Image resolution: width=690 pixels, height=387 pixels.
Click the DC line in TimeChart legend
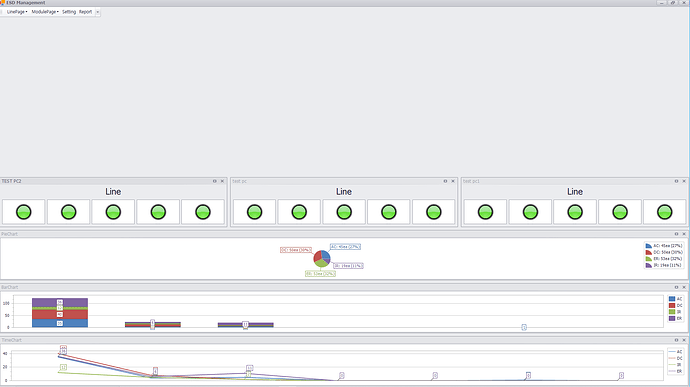tap(672, 358)
